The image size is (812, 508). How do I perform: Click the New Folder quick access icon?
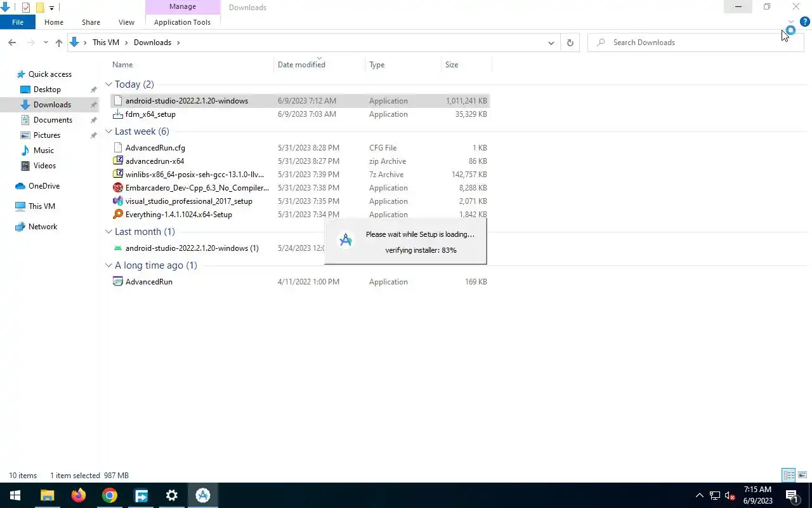tap(40, 8)
